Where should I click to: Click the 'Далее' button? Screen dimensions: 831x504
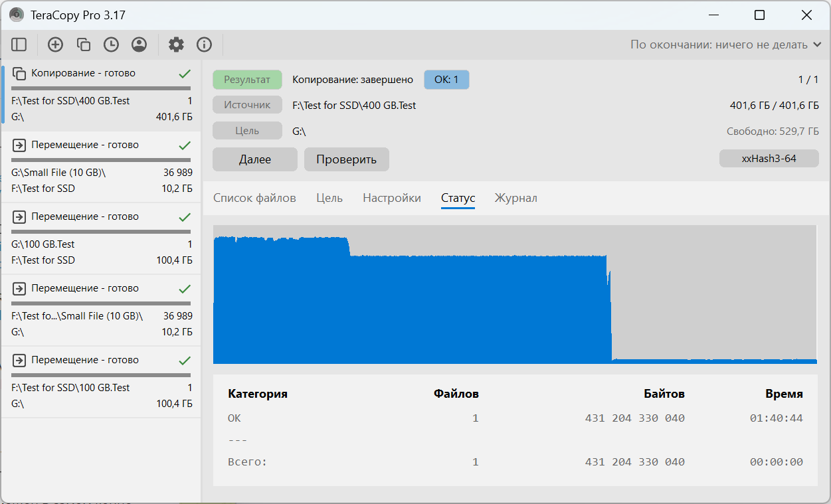coord(255,159)
